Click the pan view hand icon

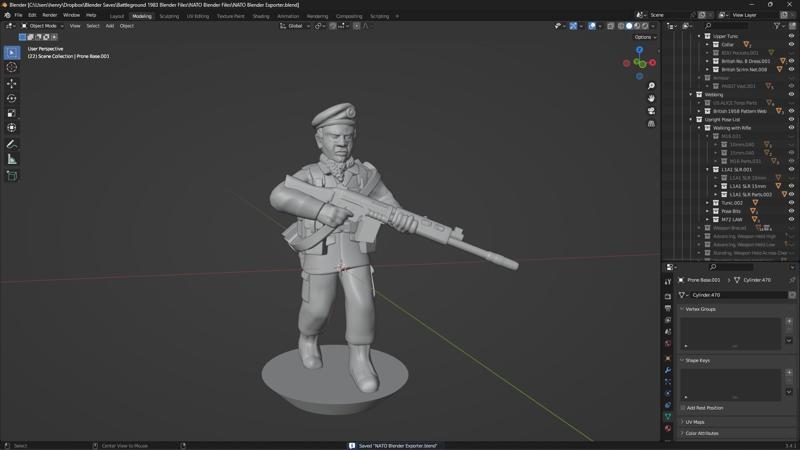[x=651, y=98]
